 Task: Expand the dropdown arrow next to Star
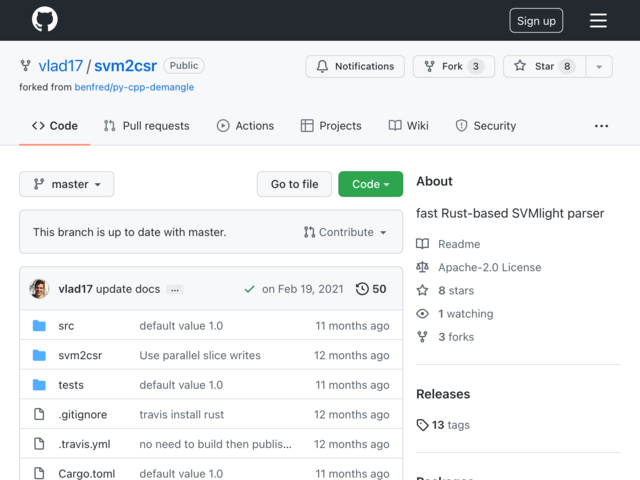[x=599, y=67]
